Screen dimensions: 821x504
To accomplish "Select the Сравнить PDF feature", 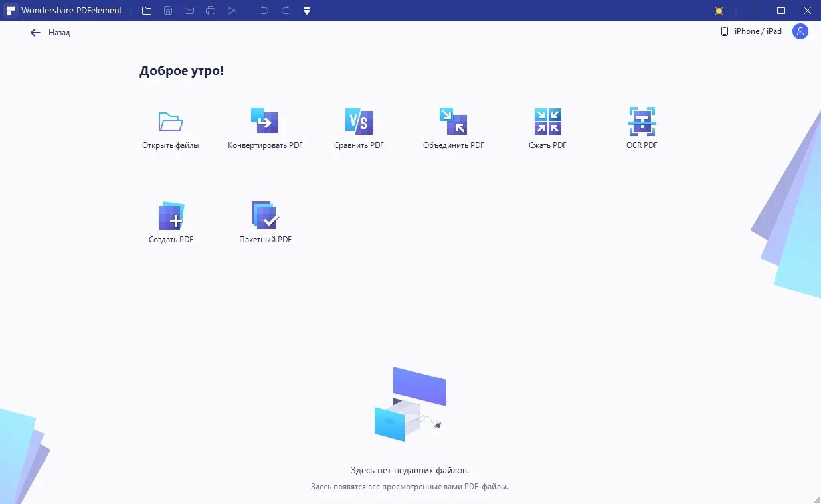I will point(359,121).
